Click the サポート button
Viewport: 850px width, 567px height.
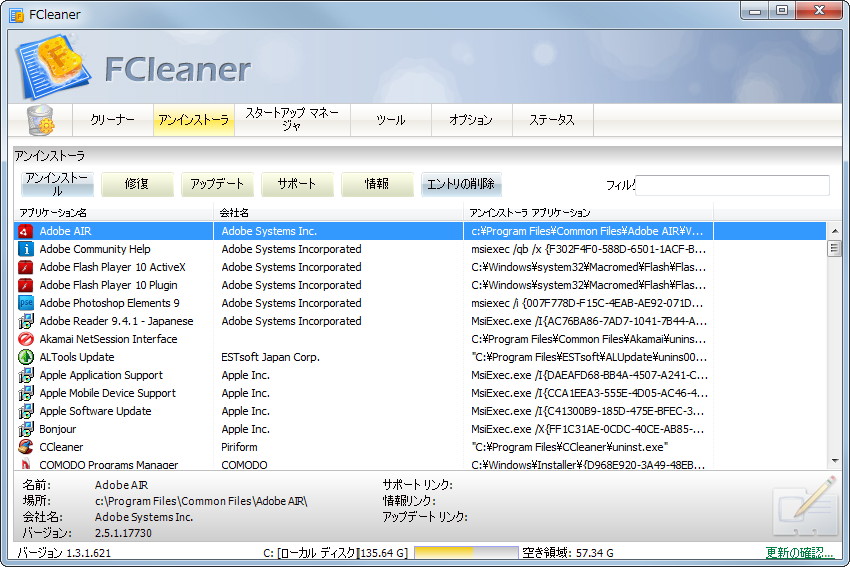[x=297, y=184]
